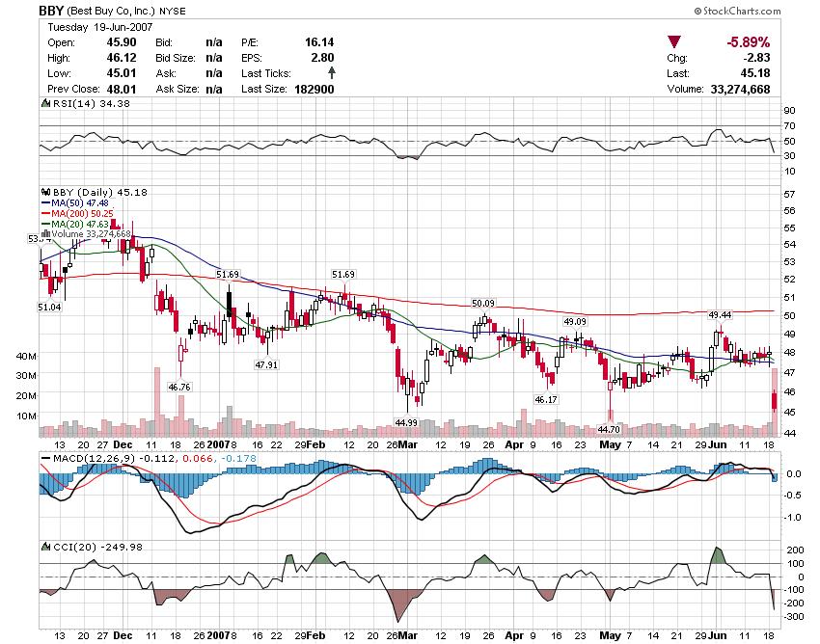Screen dimensions: 820x644
Task: Click the 44.99 low price annotation
Action: coord(406,422)
